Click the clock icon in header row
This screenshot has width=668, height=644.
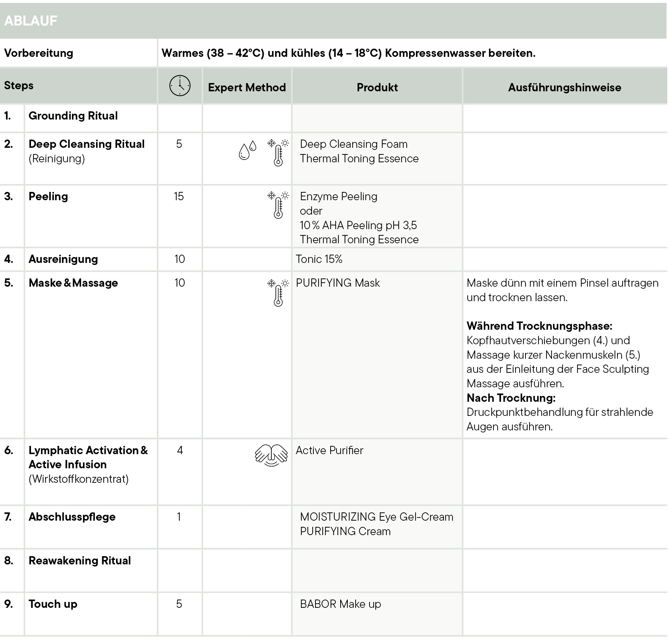coord(180,85)
